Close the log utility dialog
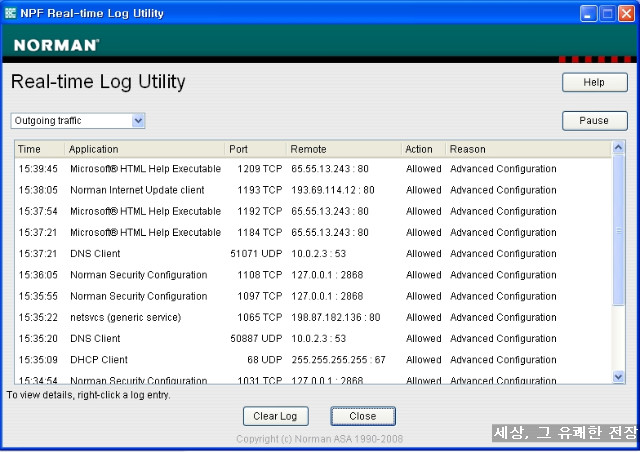The height and width of the screenshot is (452, 640). (x=363, y=416)
